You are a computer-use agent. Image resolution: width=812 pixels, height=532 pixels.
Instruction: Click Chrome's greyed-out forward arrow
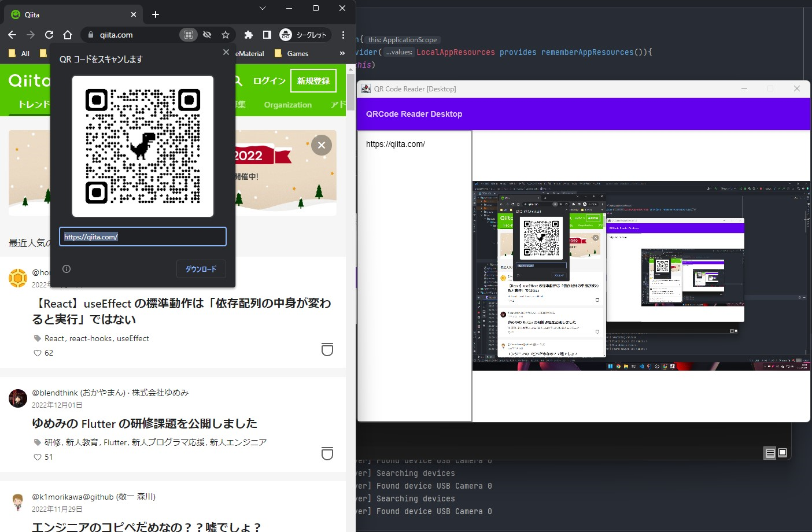point(31,35)
